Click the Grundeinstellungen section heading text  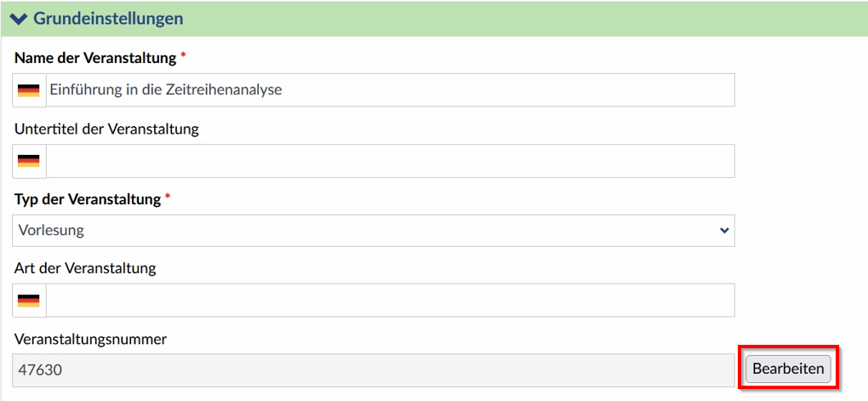pyautogui.click(x=108, y=18)
